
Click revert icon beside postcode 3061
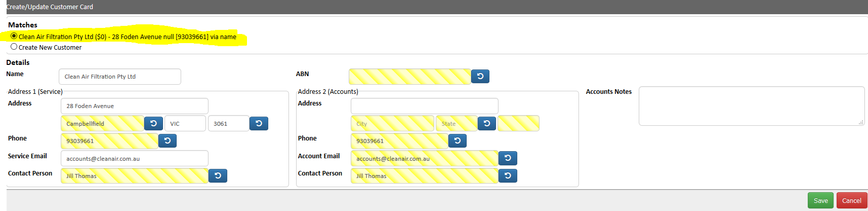259,124
